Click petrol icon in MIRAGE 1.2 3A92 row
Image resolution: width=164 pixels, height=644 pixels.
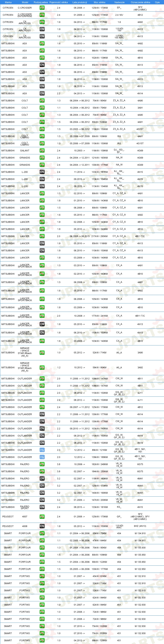[42, 368]
